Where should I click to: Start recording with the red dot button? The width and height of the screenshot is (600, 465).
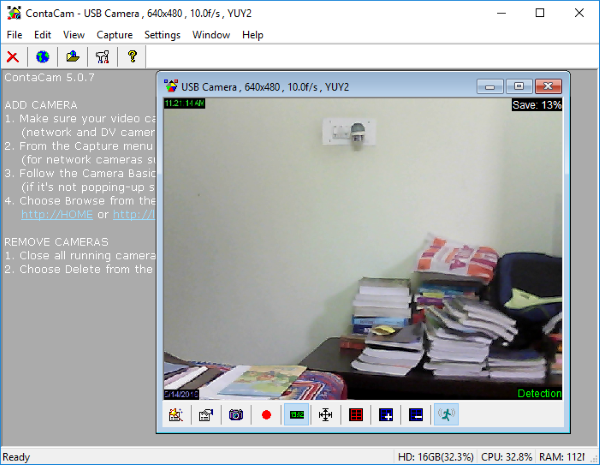click(x=266, y=415)
